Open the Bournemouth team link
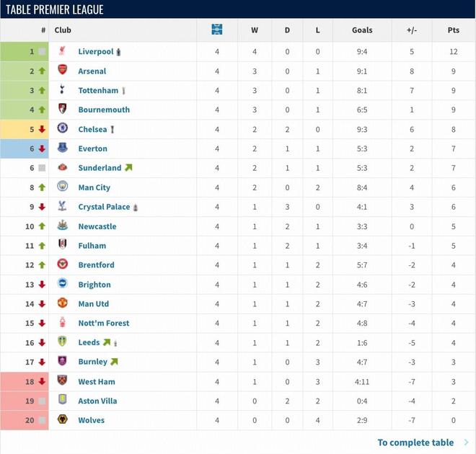Screen dimensions: 476x454 (104, 110)
